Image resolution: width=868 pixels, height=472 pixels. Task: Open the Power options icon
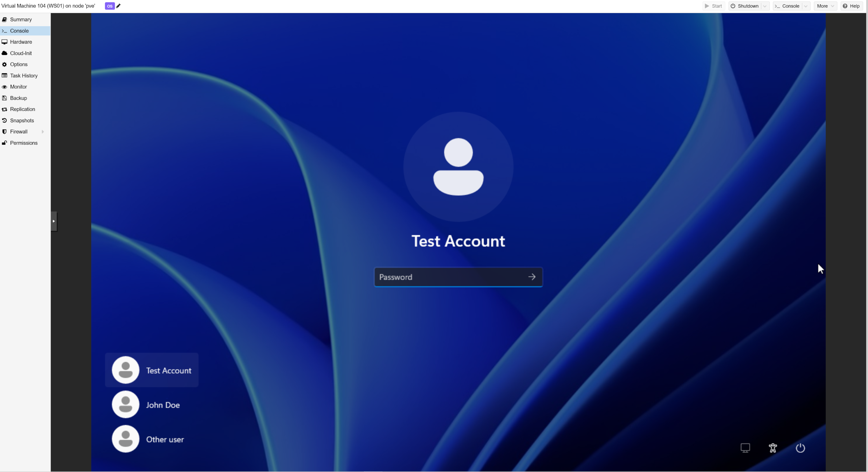[x=801, y=448]
